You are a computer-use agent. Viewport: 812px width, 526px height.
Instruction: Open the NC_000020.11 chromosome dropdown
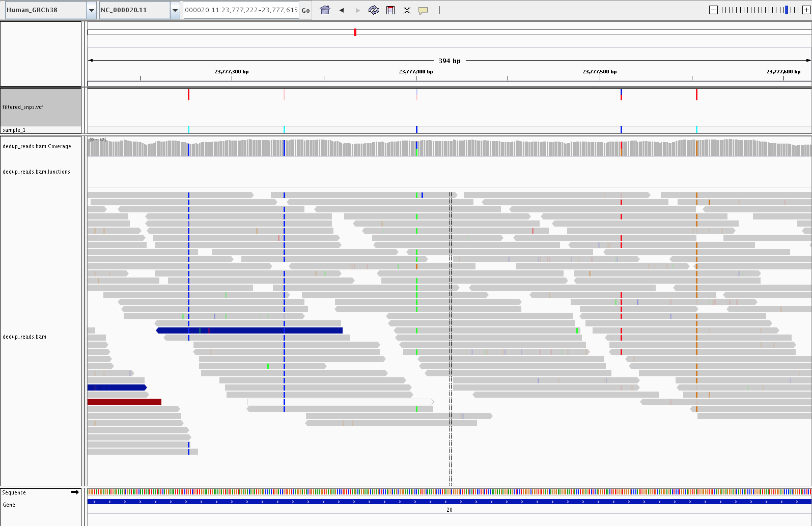coord(175,10)
